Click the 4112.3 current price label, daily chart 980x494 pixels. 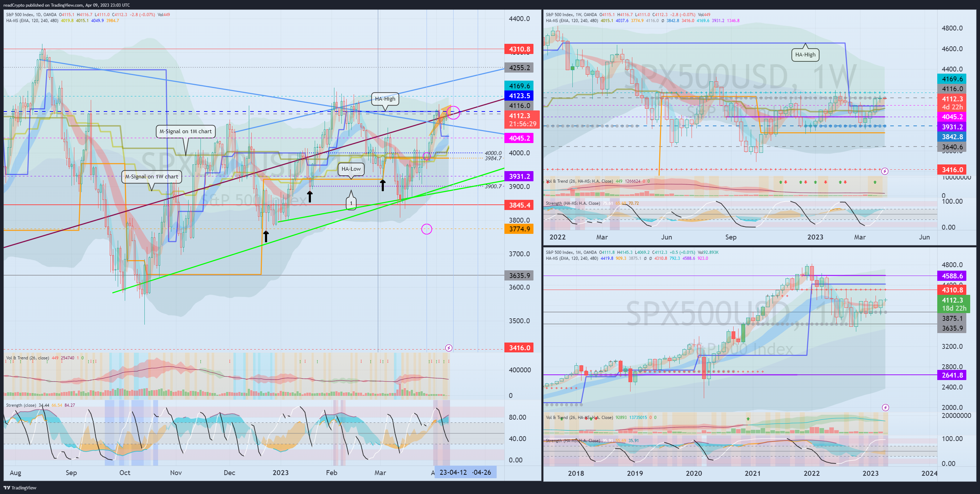click(522, 120)
